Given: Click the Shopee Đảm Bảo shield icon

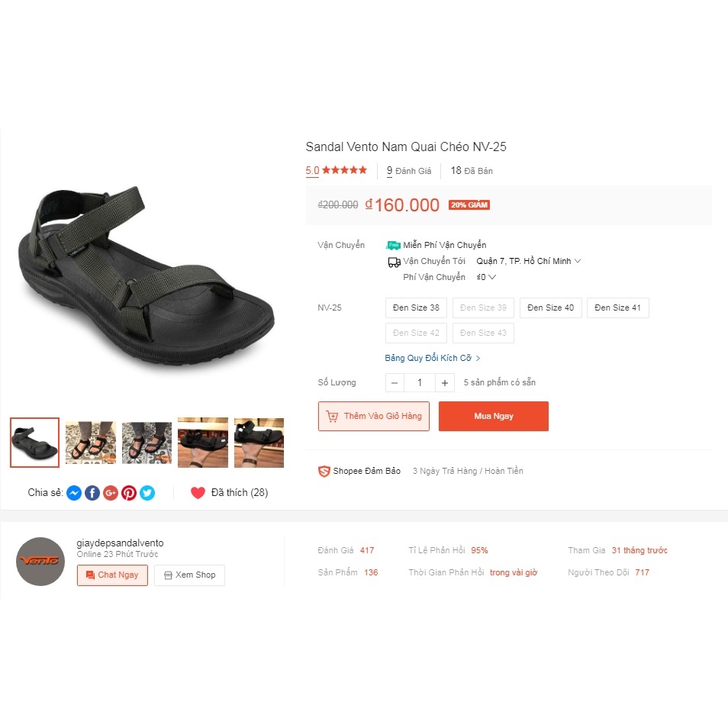Looking at the screenshot, I should point(324,472).
